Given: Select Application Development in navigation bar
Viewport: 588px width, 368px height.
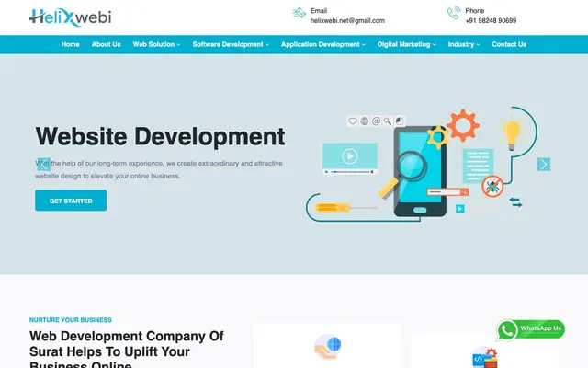Looking at the screenshot, I should pyautogui.click(x=321, y=44).
